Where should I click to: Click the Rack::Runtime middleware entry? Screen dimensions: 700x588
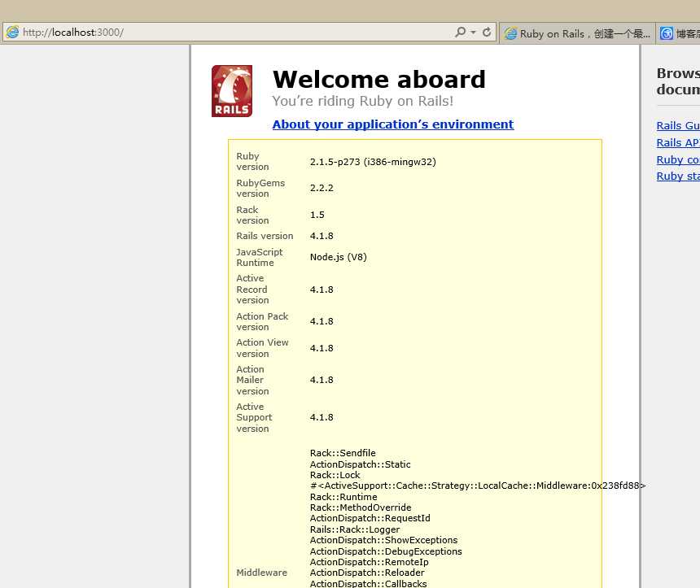[x=343, y=497]
